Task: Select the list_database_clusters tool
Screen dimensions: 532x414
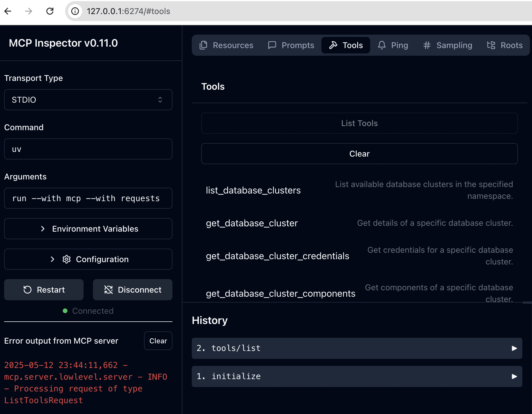Action: (x=360, y=190)
